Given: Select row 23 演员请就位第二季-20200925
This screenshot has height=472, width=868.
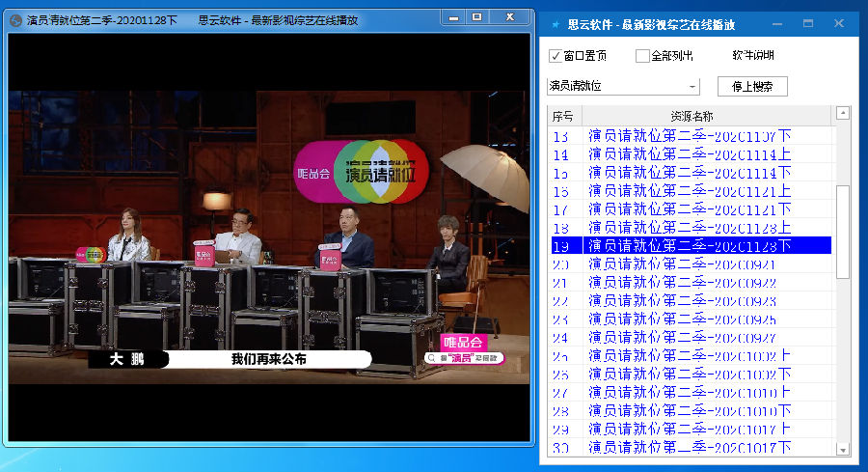Looking at the screenshot, I should [x=691, y=319].
